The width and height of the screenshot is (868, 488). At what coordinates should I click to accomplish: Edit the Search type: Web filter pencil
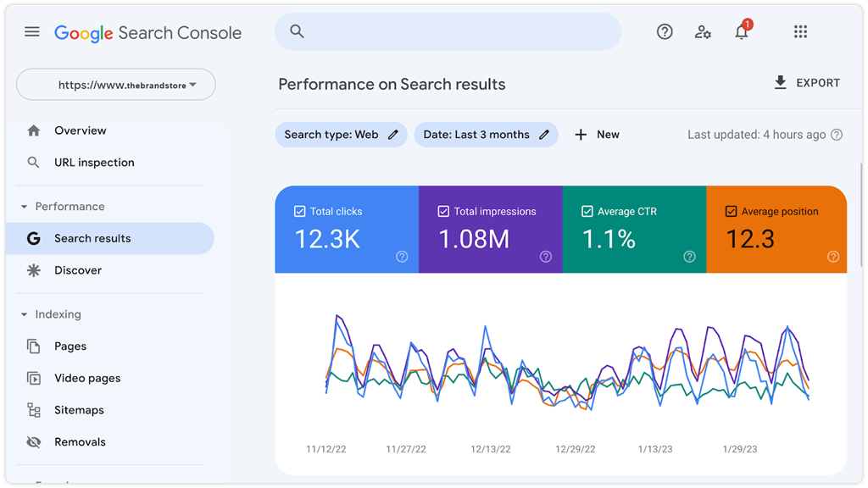tap(393, 135)
